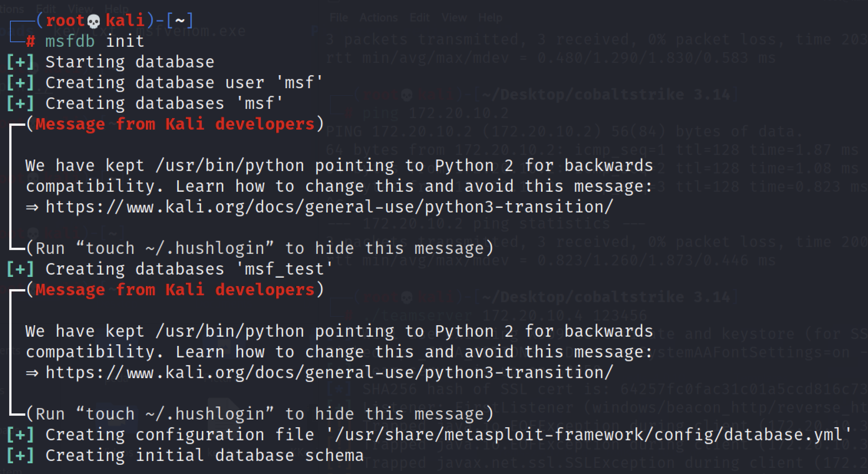Open the Help menu right of the Actions menu
Image resolution: width=868 pixels, height=474 pixels.
pos(490,18)
